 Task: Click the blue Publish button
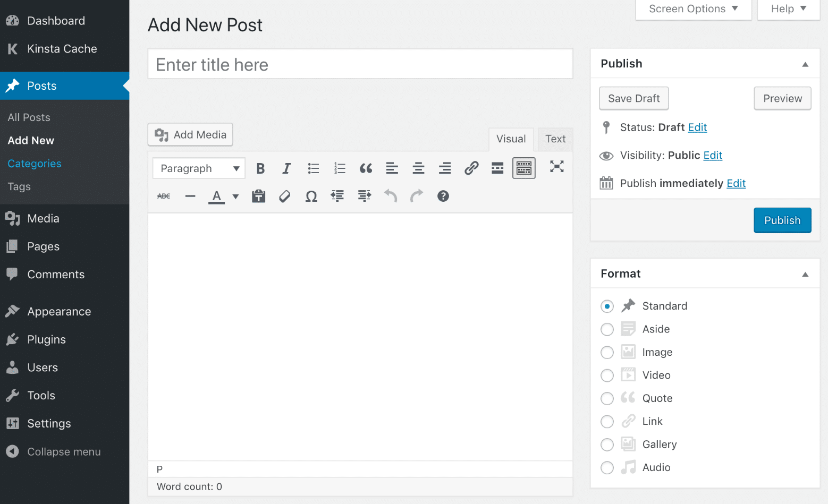(782, 220)
